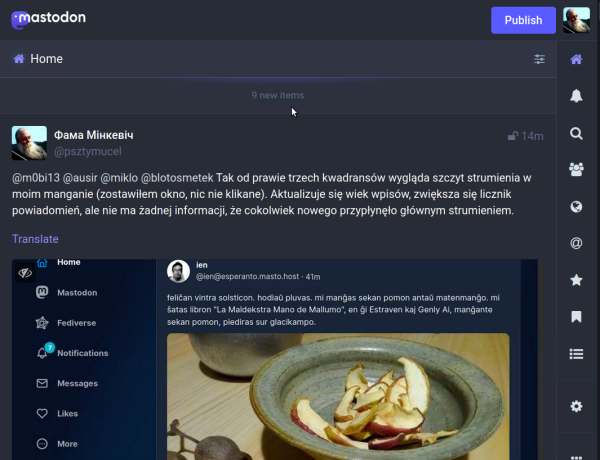
Task: Click the @m0bi13 mention
Action: pos(36,178)
